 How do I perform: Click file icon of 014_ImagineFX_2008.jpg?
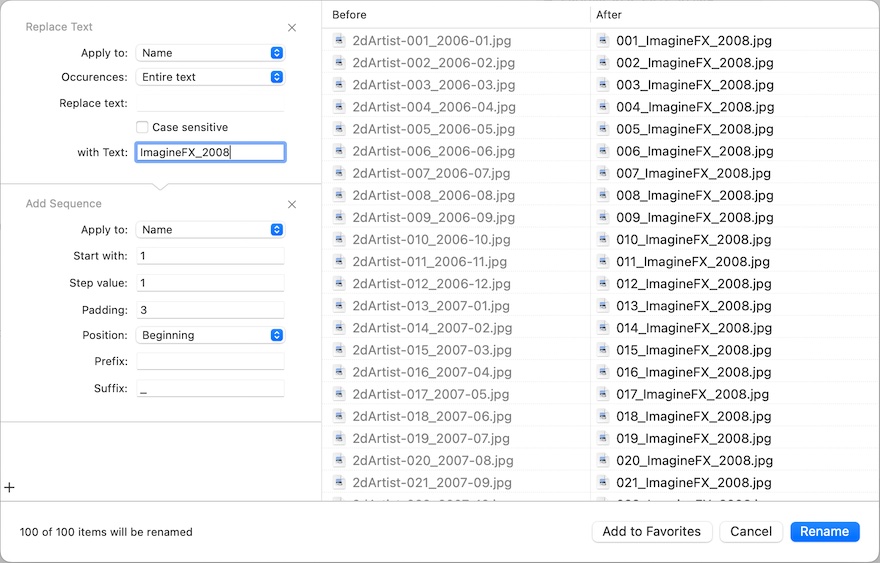[603, 327]
